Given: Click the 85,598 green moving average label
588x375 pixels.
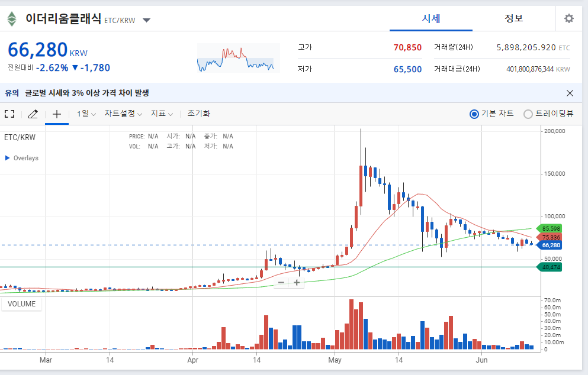Looking at the screenshot, I should 550,228.
